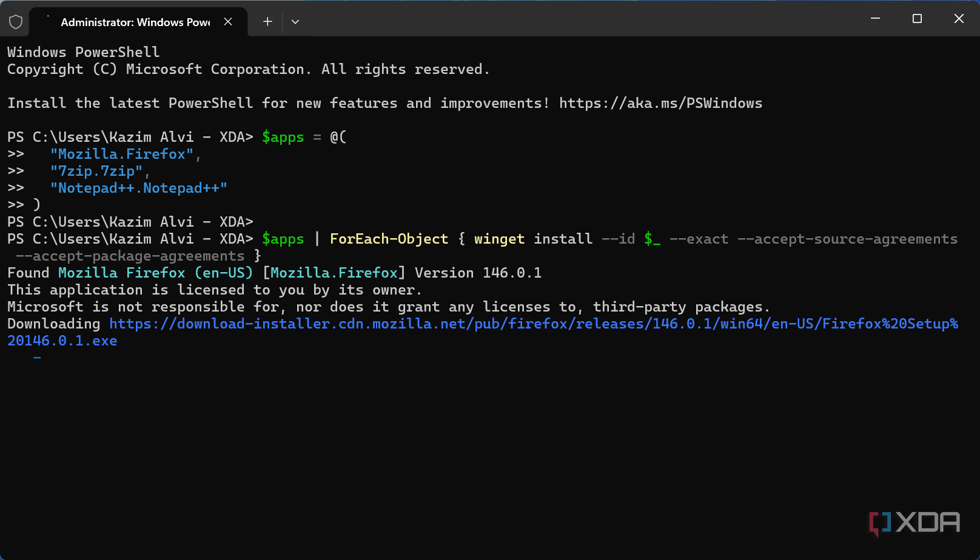Click the --exact flag text

[699, 239]
